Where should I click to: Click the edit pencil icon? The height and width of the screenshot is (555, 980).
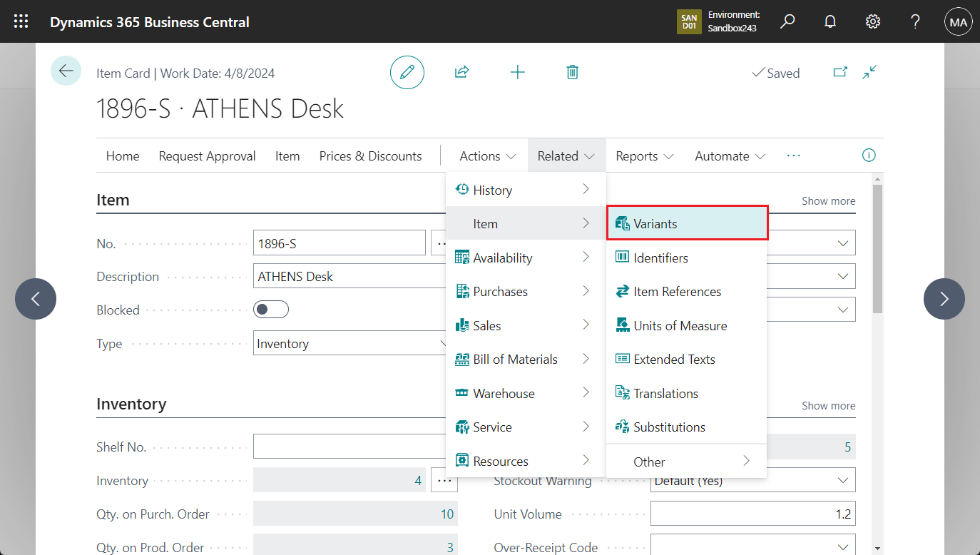pos(407,72)
